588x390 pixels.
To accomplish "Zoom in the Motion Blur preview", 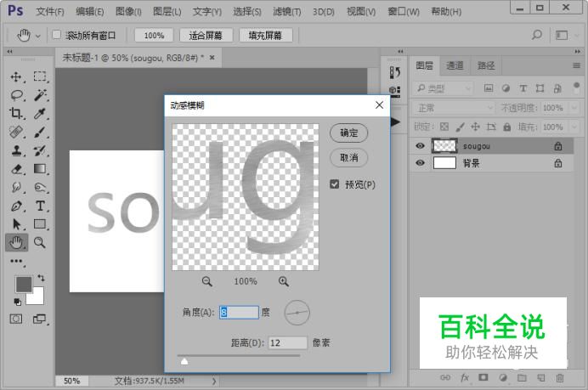I will (284, 281).
